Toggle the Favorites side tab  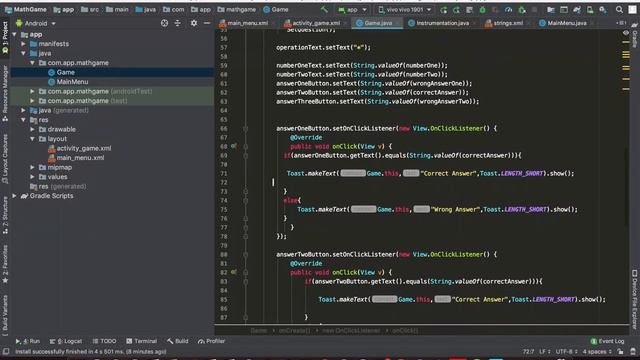click(x=5, y=264)
